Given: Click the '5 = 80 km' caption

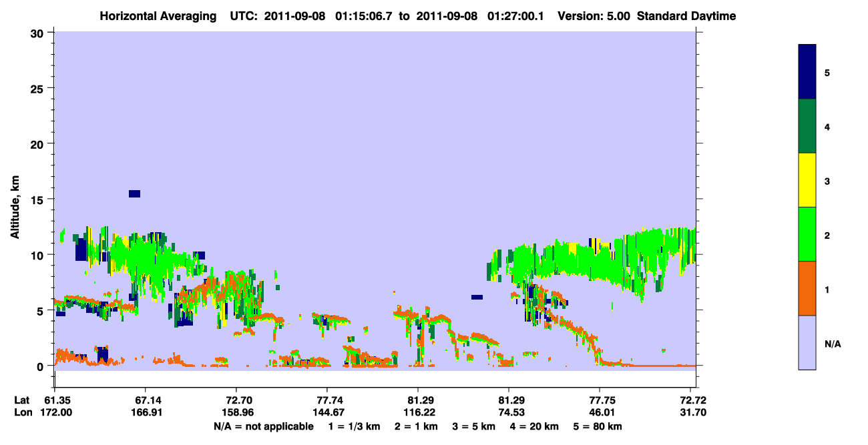Looking at the screenshot, I should pos(598,426).
